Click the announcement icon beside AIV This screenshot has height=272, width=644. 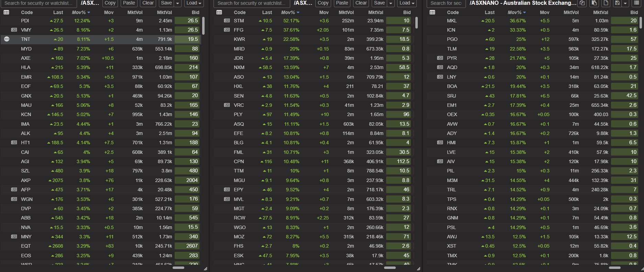[x=440, y=161]
